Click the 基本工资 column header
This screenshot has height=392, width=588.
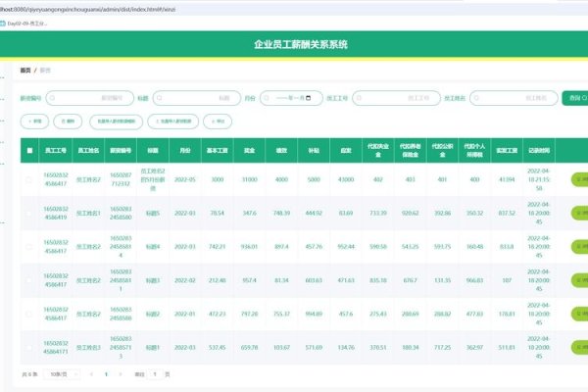tap(218, 150)
